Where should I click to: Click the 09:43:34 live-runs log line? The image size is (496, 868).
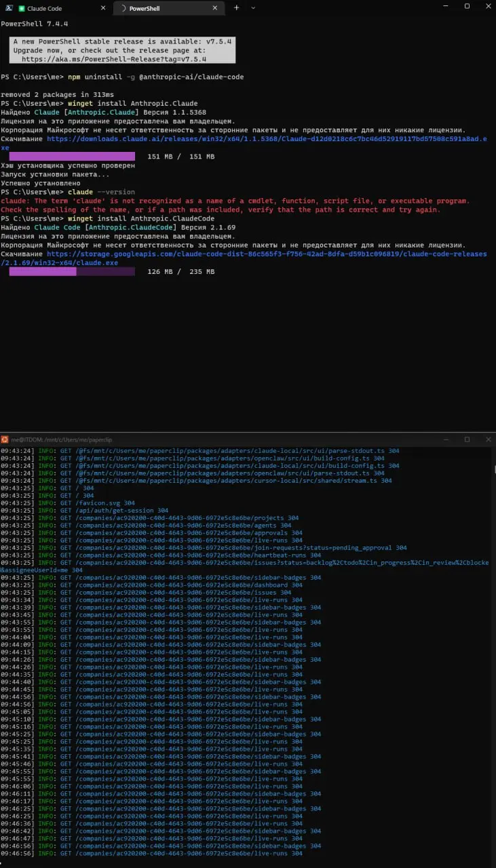pos(151,599)
